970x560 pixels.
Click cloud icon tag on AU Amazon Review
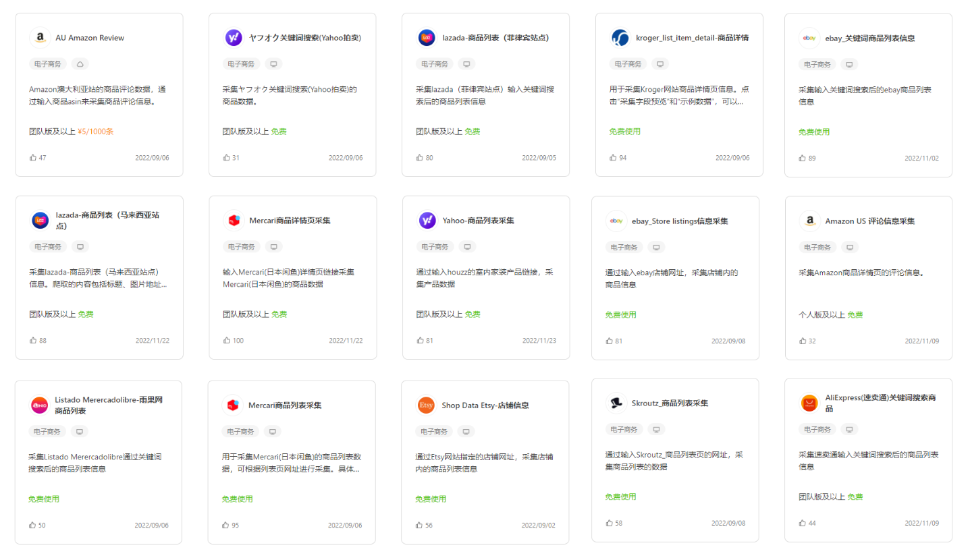[80, 64]
